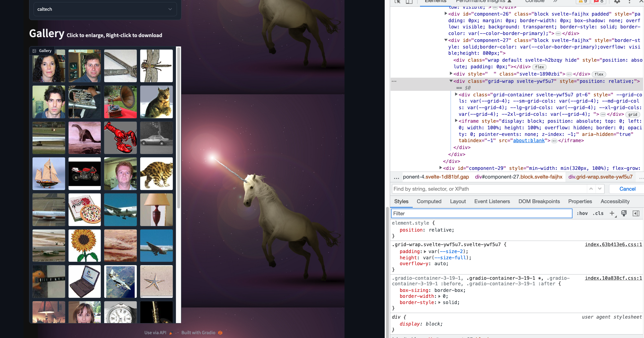The width and height of the screenshot is (644, 338).
Task: Click the flex badge after the svelte-h2bzqy div
Action: coord(539,67)
